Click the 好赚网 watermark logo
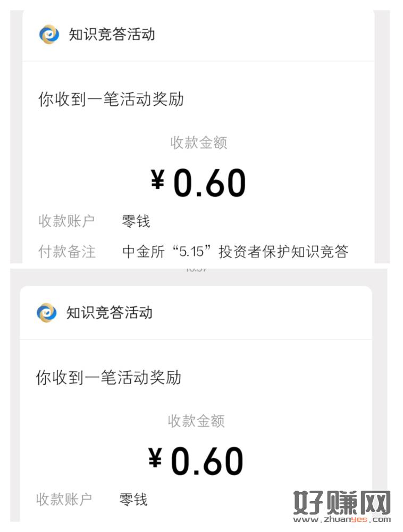Image resolution: width=403 pixels, height=532 pixels. click(x=342, y=502)
